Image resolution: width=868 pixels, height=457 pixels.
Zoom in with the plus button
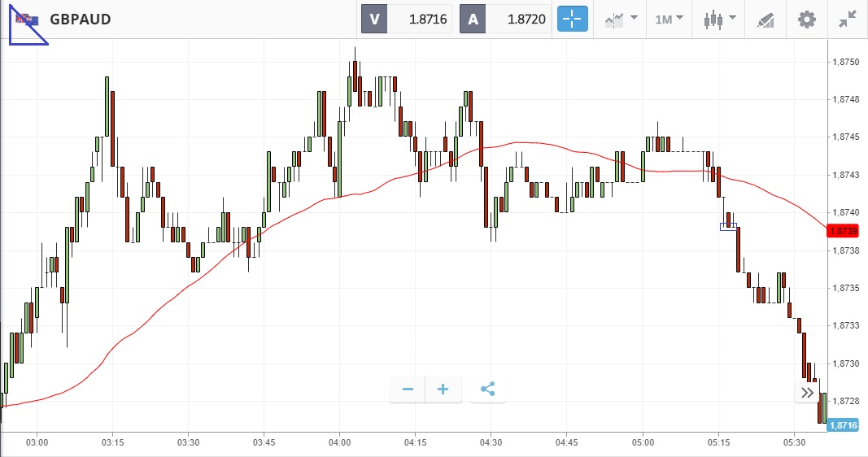click(443, 390)
